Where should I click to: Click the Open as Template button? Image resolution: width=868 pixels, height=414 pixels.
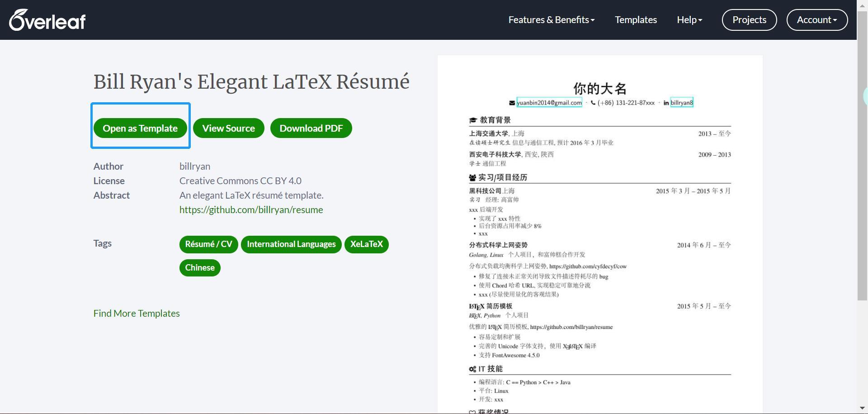(140, 128)
